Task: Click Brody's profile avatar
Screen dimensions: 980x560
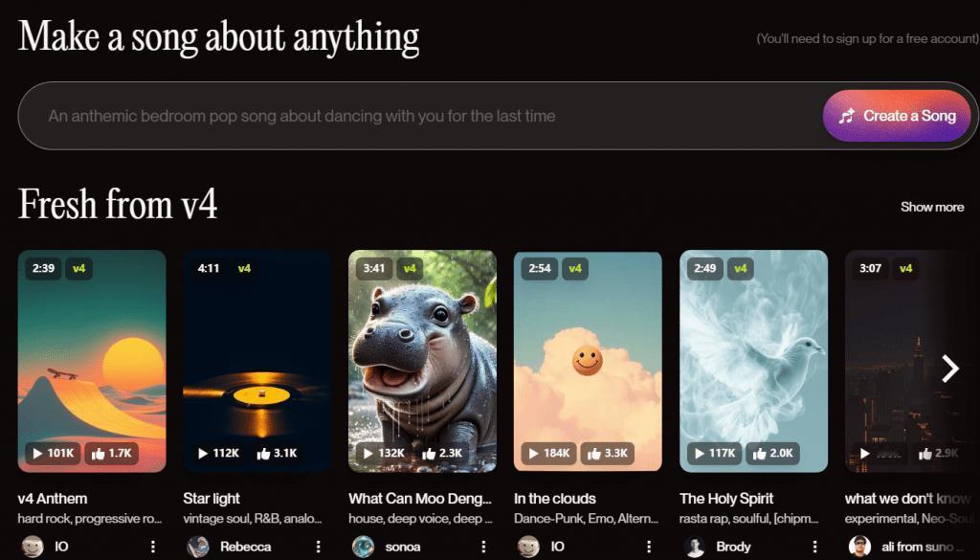Action: (695, 547)
